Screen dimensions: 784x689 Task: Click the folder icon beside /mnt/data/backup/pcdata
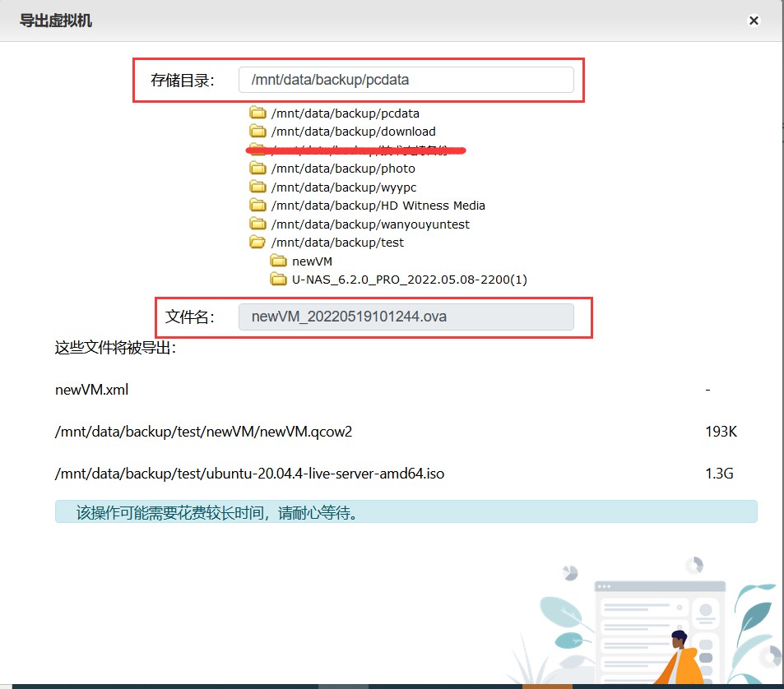pos(258,113)
